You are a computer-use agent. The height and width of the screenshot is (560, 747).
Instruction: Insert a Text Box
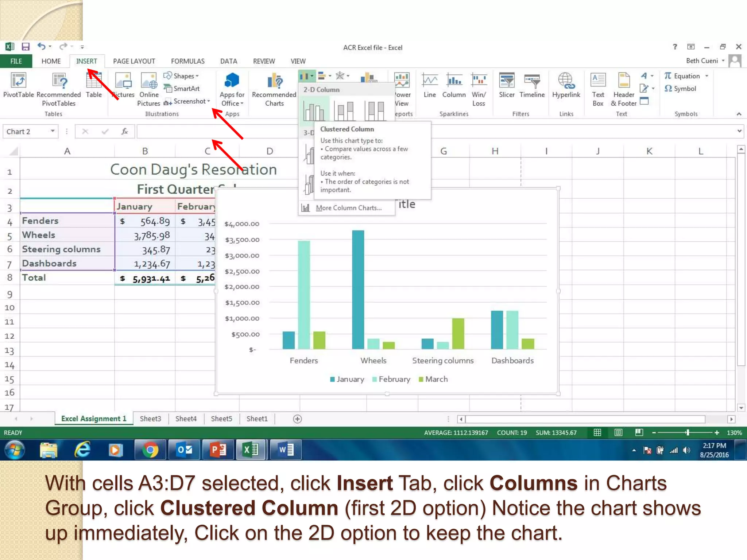pos(598,89)
